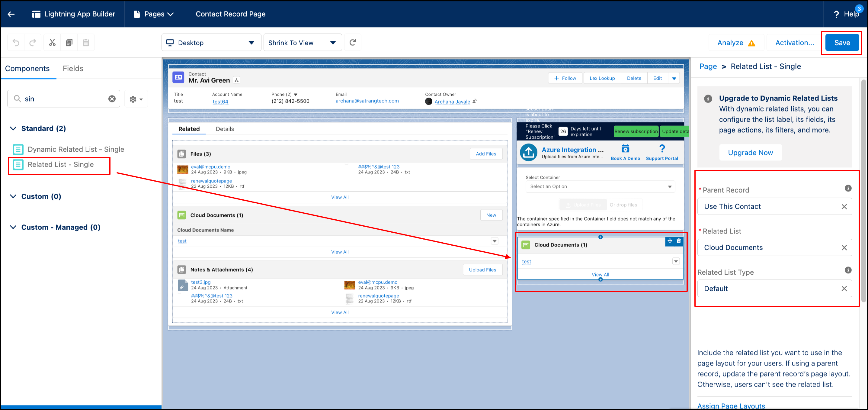The width and height of the screenshot is (868, 410).
Task: Clear the component search text
Action: coord(112,99)
